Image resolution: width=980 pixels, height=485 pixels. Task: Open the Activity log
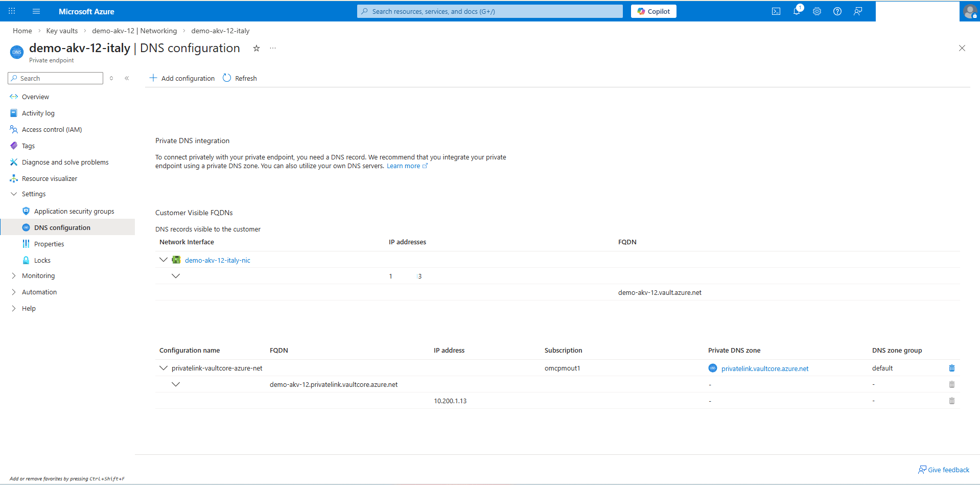[38, 113]
